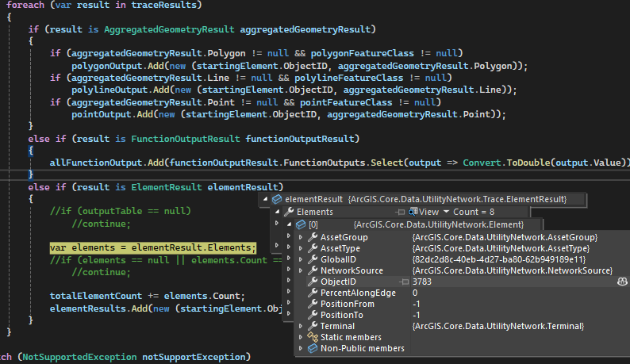This screenshot has width=630, height=364.
Task: Click the wrench icon beside PositionFrom property
Action: click(313, 304)
